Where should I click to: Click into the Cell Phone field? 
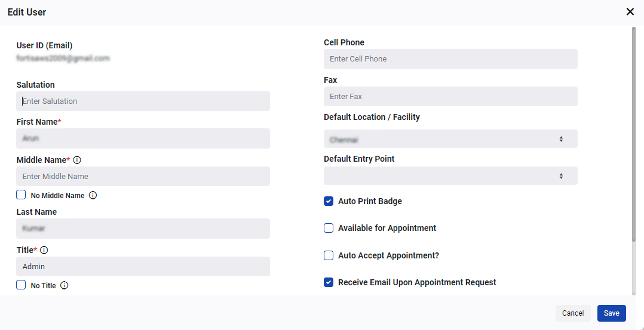(450, 59)
